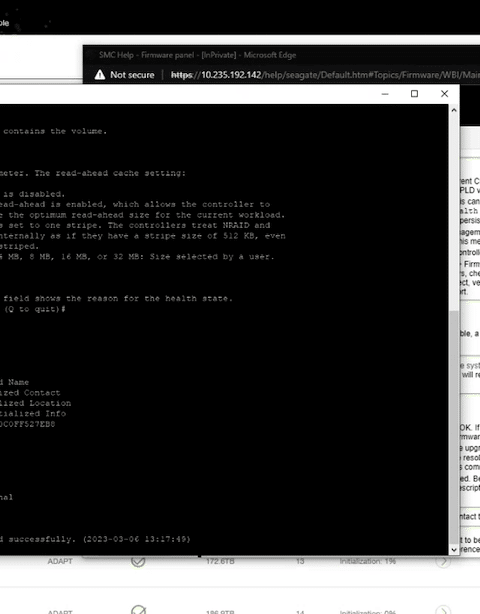This screenshot has width=480, height=614.
Task: Click the health checkmark icon in 172.6TB row
Action: click(138, 561)
